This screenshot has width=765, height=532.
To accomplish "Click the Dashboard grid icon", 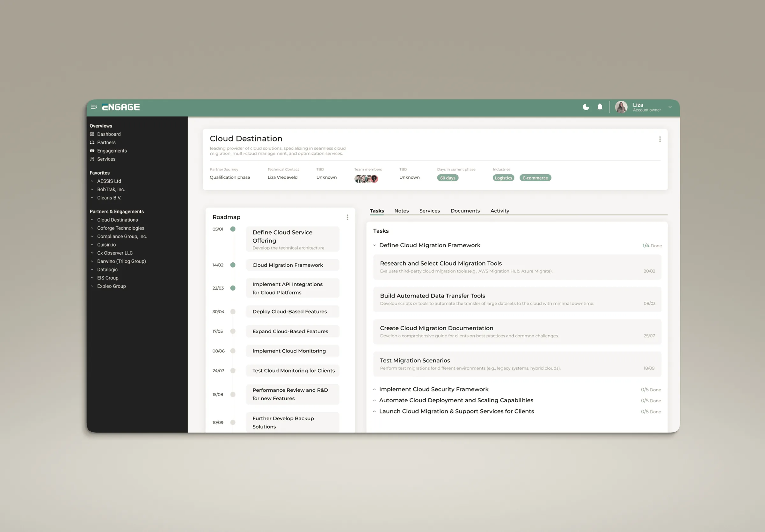I will [92, 134].
